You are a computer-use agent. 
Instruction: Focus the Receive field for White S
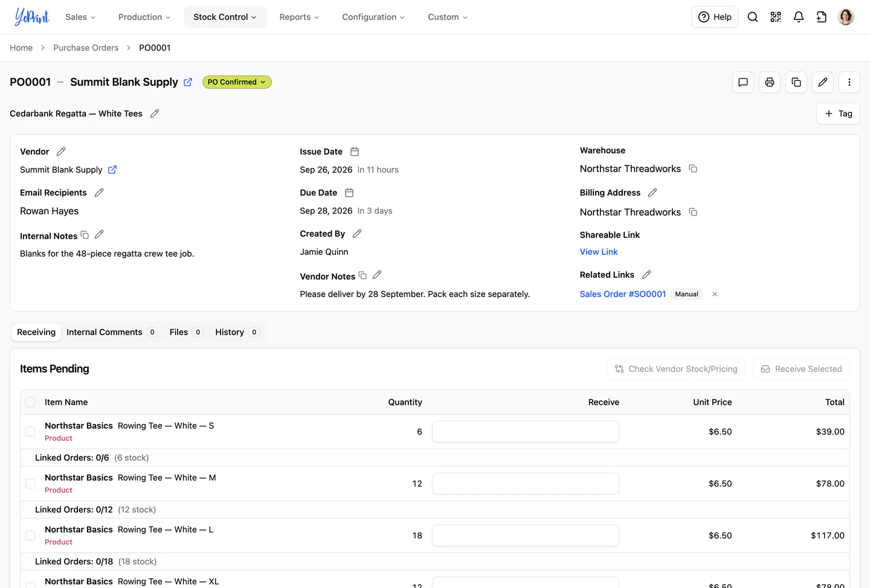526,432
